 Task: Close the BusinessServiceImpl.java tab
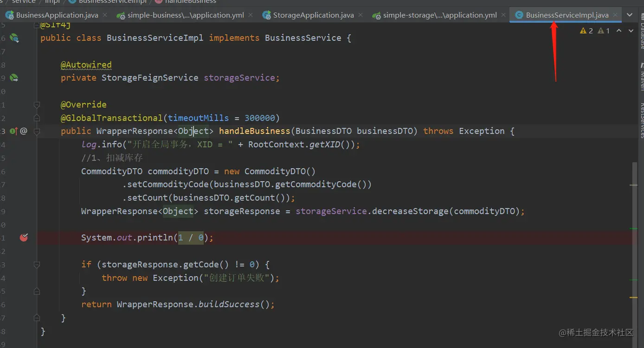[x=616, y=15]
